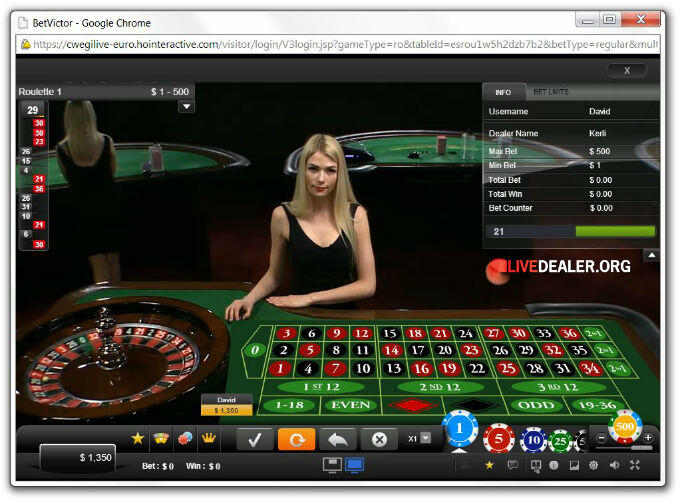This screenshot has height=500, width=680.
Task: Select the green 25 chip
Action: point(560,441)
